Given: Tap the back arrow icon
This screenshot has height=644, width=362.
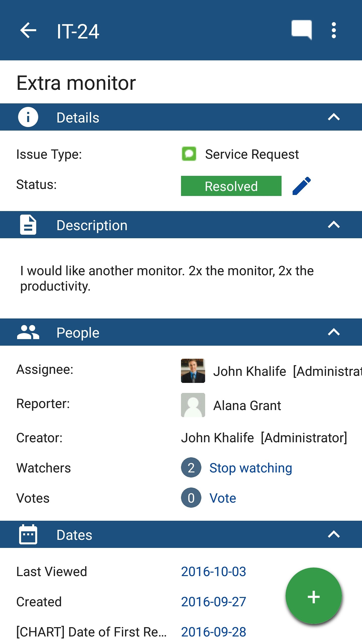Looking at the screenshot, I should coord(28,30).
